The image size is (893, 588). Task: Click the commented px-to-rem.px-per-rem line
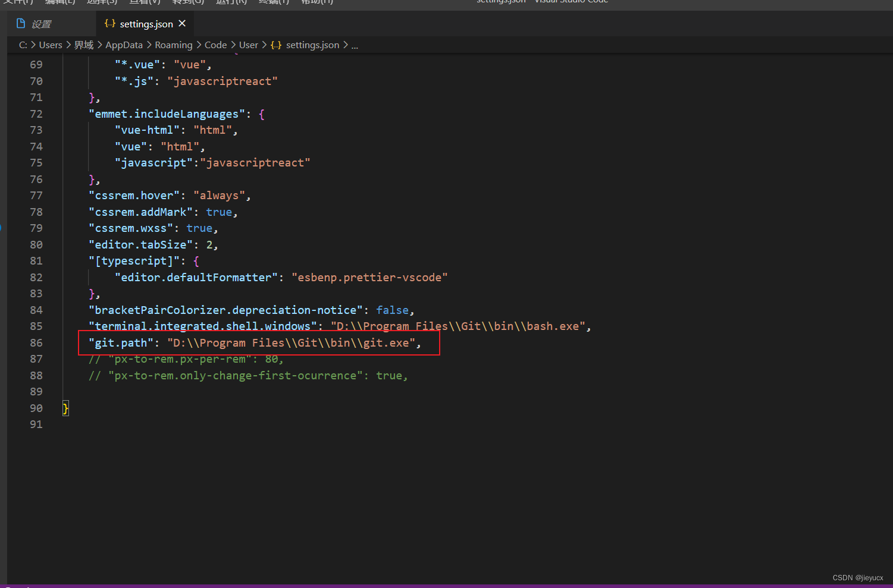click(x=186, y=359)
